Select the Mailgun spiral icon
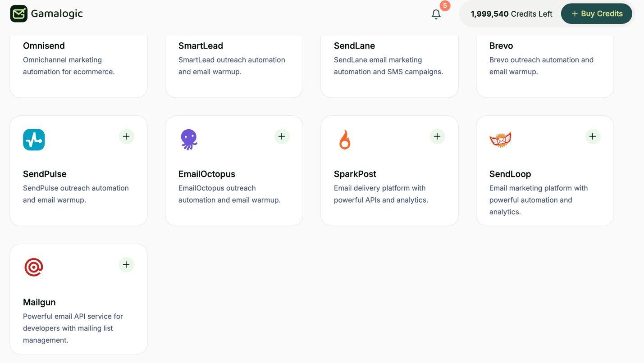644x363 pixels. click(x=33, y=267)
